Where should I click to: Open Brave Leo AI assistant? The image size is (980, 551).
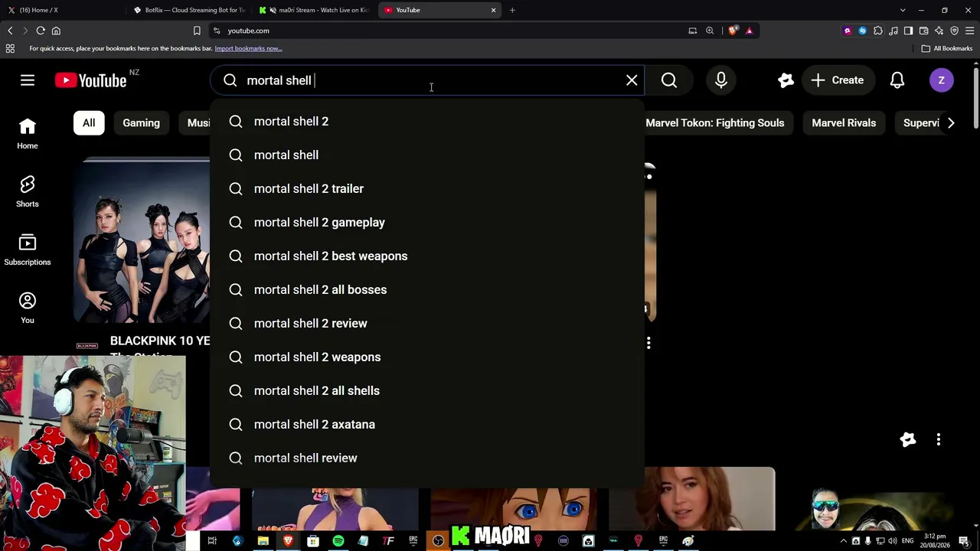(x=939, y=31)
